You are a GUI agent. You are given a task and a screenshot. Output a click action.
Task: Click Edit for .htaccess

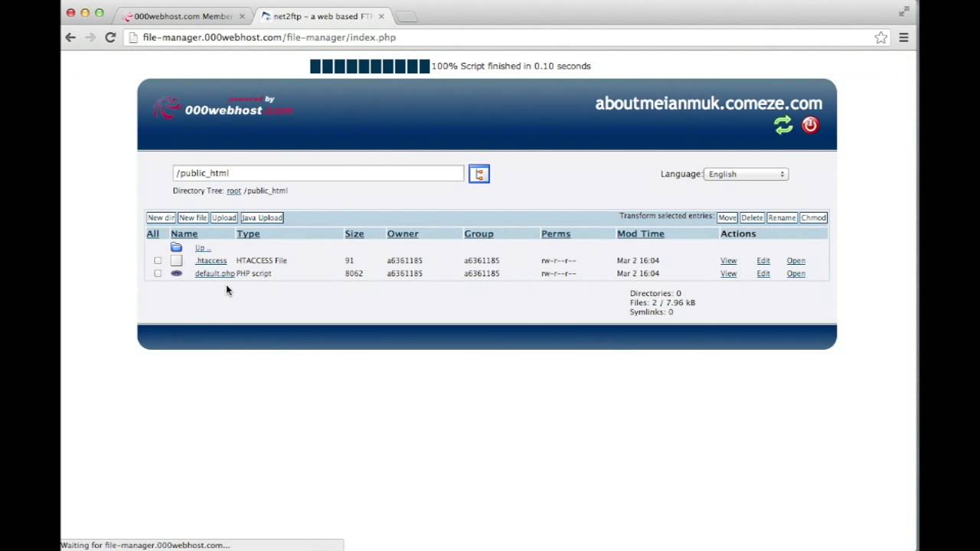763,260
